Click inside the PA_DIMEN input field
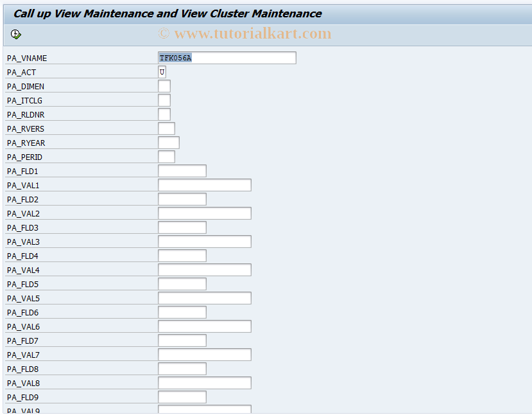Image resolution: width=532 pixels, height=415 pixels. 163,85
